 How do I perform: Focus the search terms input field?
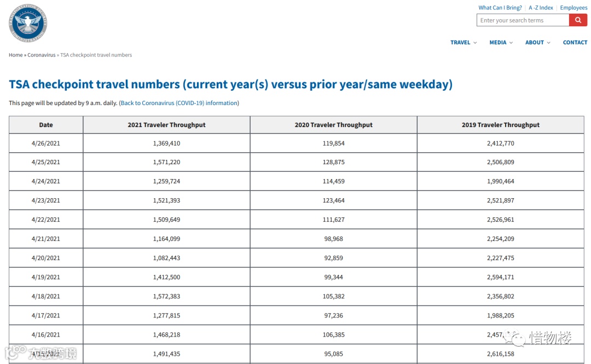(523, 20)
